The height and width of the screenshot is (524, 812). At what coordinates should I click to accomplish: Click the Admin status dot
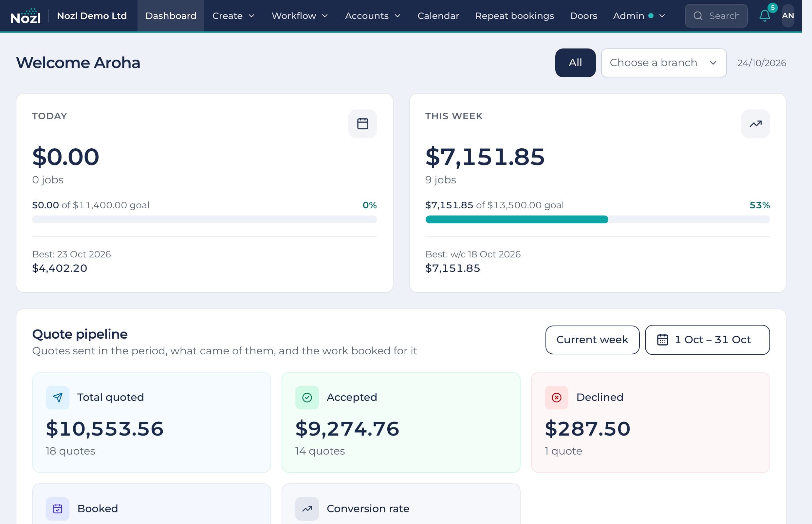click(651, 16)
